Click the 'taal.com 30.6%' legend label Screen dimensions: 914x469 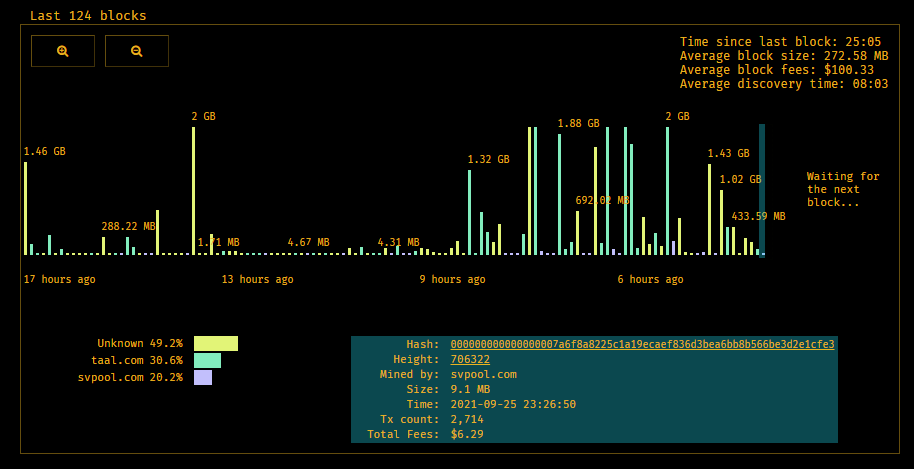click(137, 361)
